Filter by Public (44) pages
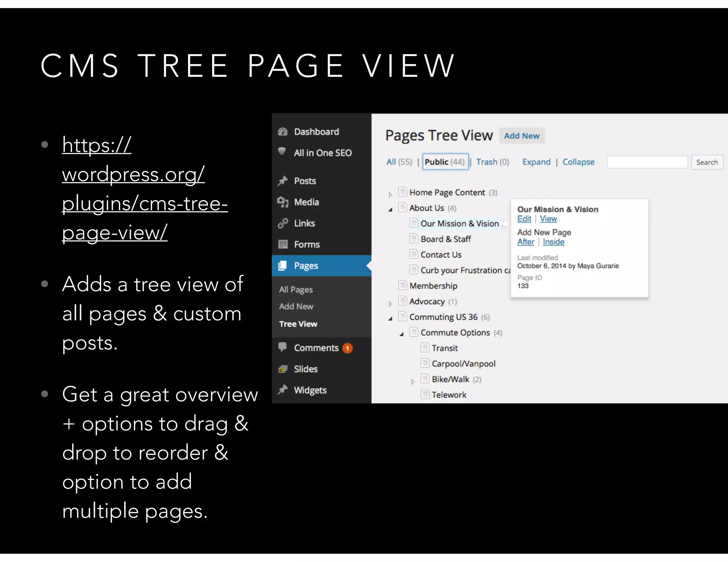This screenshot has width=728, height=562. pos(445,162)
